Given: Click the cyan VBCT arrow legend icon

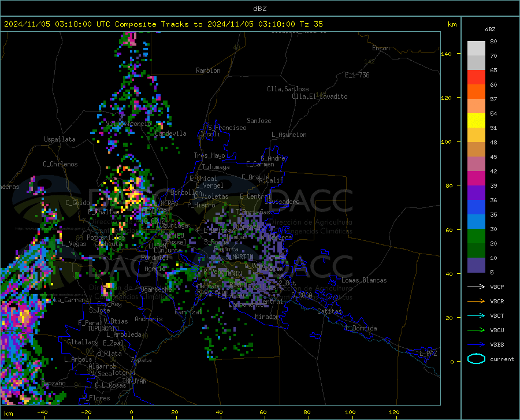Looking at the screenshot, I should (476, 315).
